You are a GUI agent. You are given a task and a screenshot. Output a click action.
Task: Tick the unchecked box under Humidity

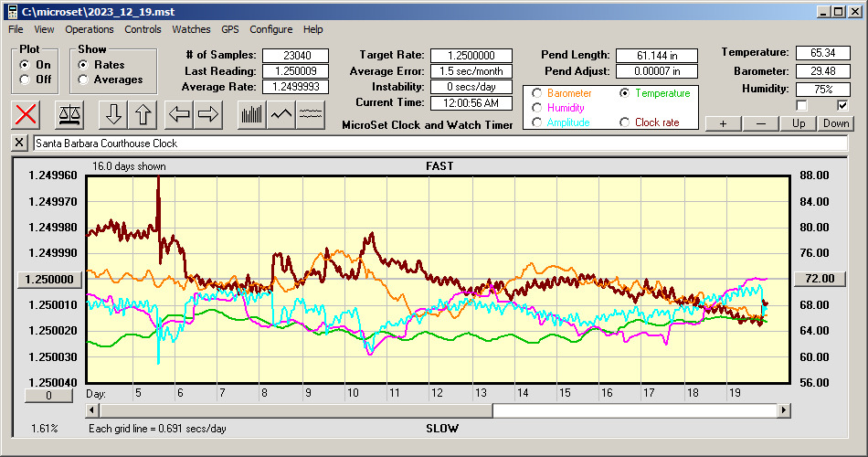click(x=801, y=105)
